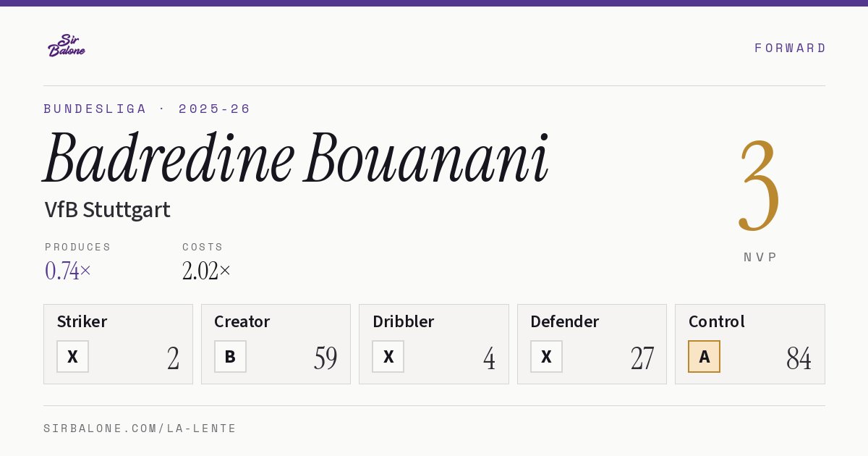The image size is (868, 456).
Task: Click the Control card title
Action: click(x=717, y=321)
